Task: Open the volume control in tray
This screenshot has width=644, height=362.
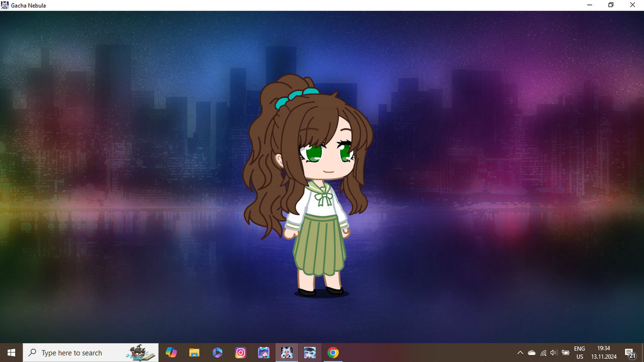Action: (x=554, y=352)
